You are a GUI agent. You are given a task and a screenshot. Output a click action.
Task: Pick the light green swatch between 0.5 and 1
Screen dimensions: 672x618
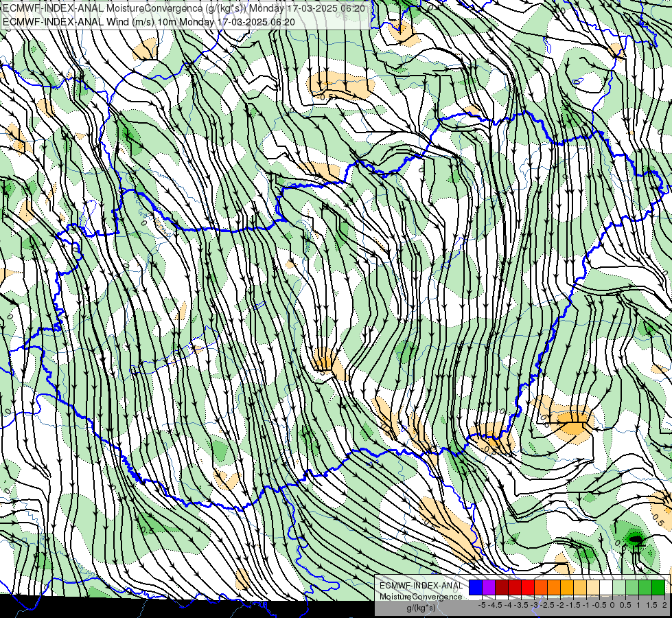pyautogui.click(x=632, y=588)
